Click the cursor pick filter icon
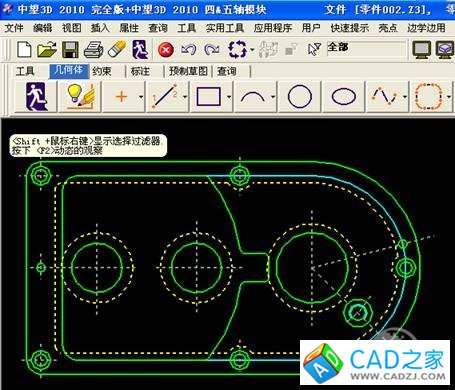The width and height of the screenshot is (455, 390). point(314,50)
